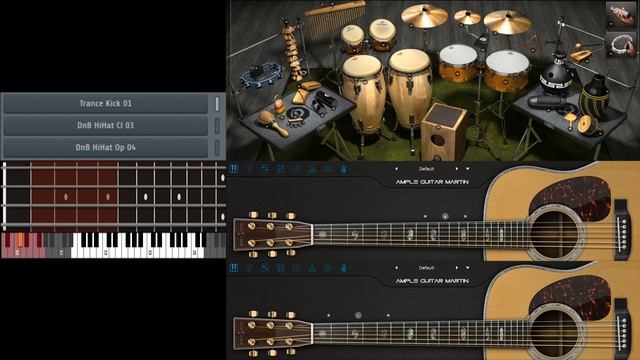Click the hand-holding-shaker thumbnail

point(620,15)
